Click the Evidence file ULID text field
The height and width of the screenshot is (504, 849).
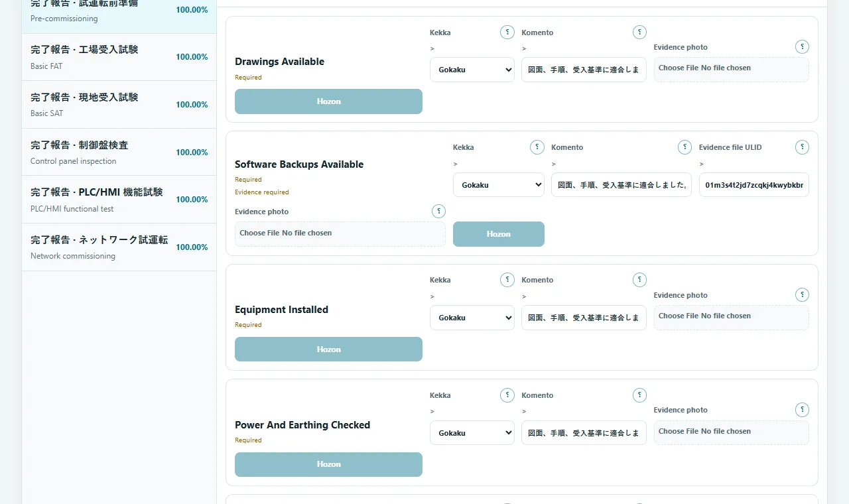click(x=754, y=185)
